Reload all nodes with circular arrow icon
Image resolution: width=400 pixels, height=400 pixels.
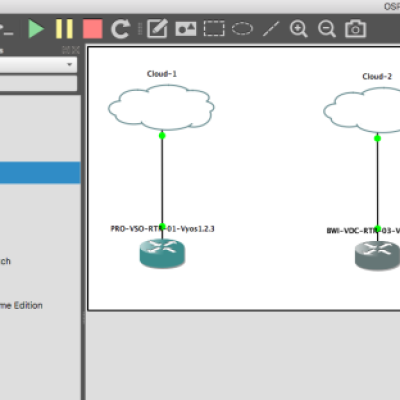point(120,29)
